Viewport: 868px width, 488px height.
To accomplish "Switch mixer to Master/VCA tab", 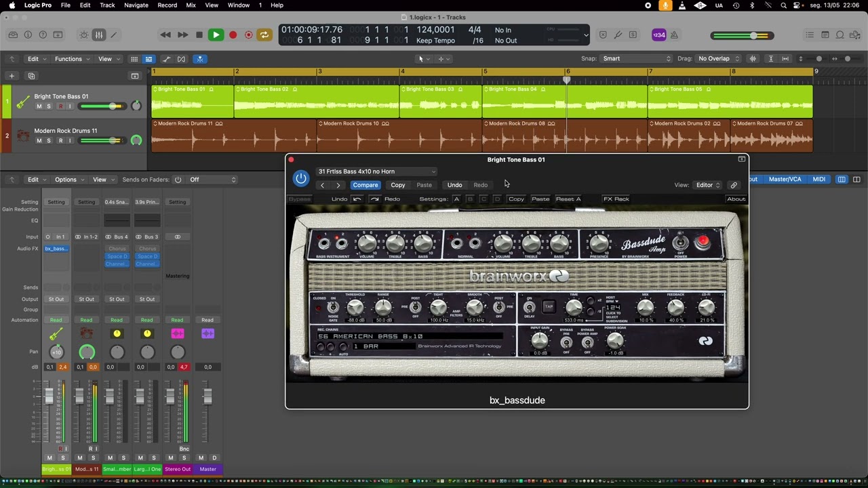I will (785, 180).
